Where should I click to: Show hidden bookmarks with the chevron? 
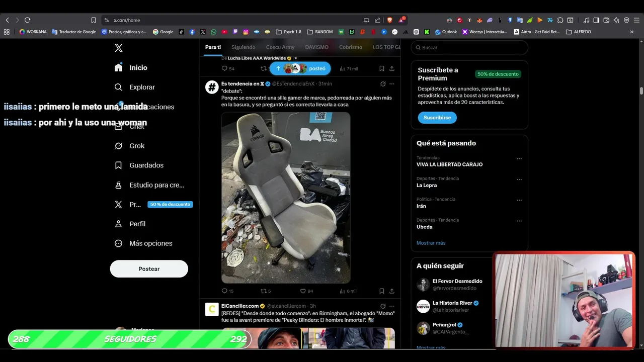pos(632,32)
